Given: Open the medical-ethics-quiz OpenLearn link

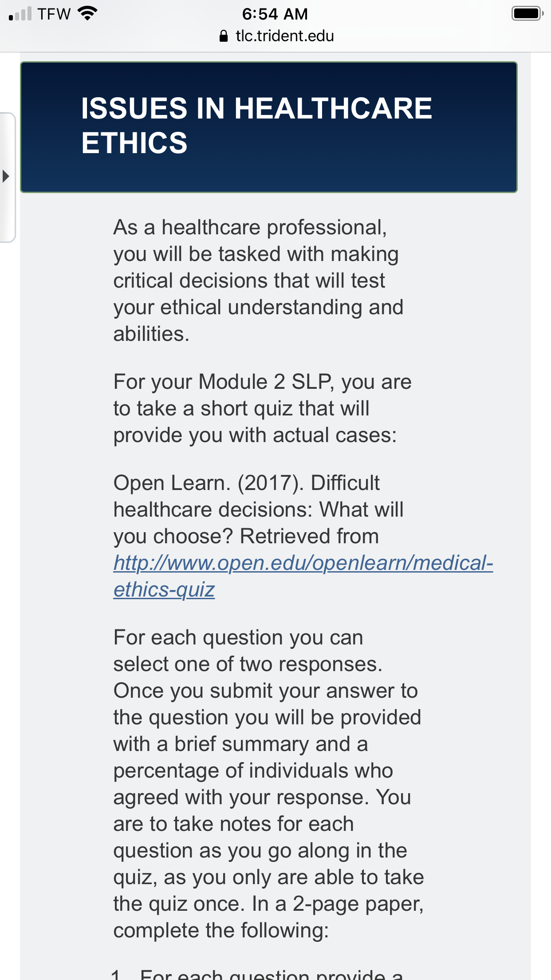Looking at the screenshot, I should tap(303, 576).
